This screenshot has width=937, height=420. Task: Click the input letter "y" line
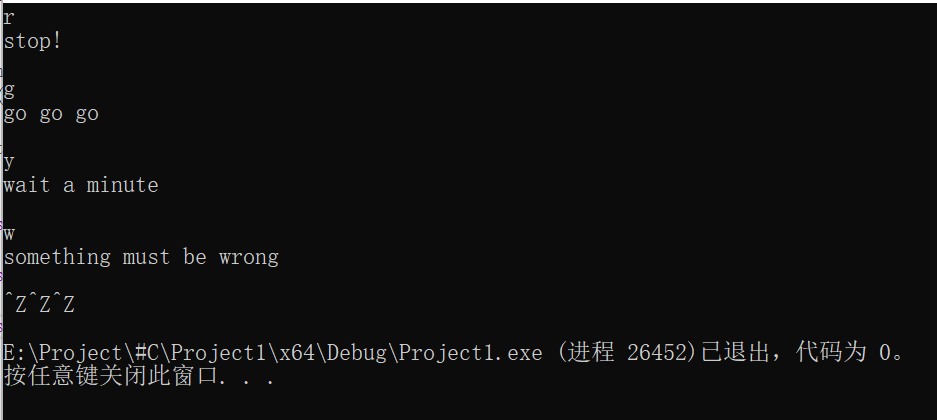9,162
